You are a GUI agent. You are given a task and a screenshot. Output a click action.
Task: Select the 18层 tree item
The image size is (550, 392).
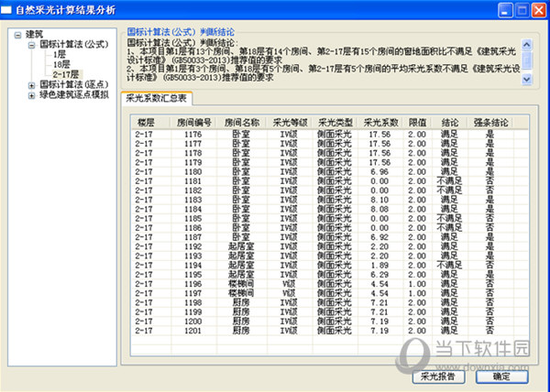[x=61, y=64]
